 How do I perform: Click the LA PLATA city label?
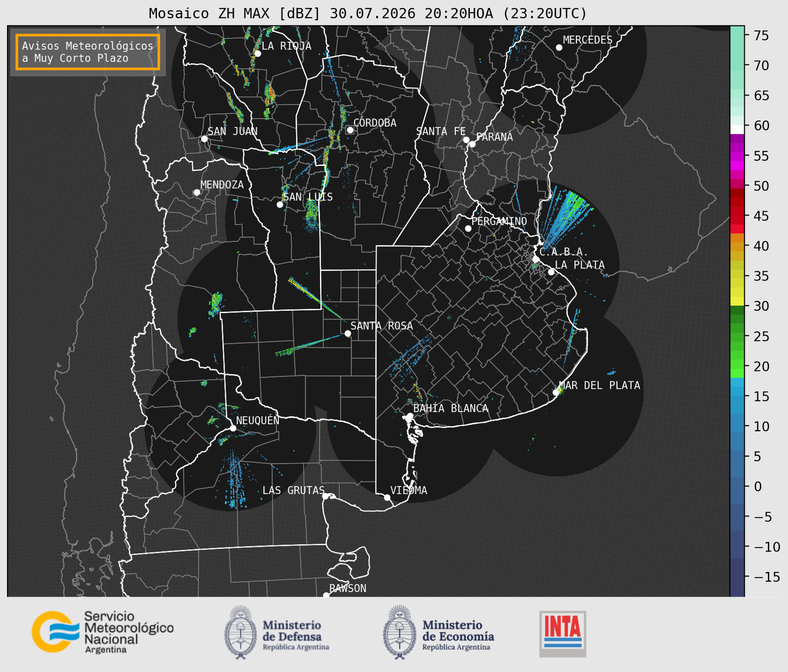click(580, 265)
